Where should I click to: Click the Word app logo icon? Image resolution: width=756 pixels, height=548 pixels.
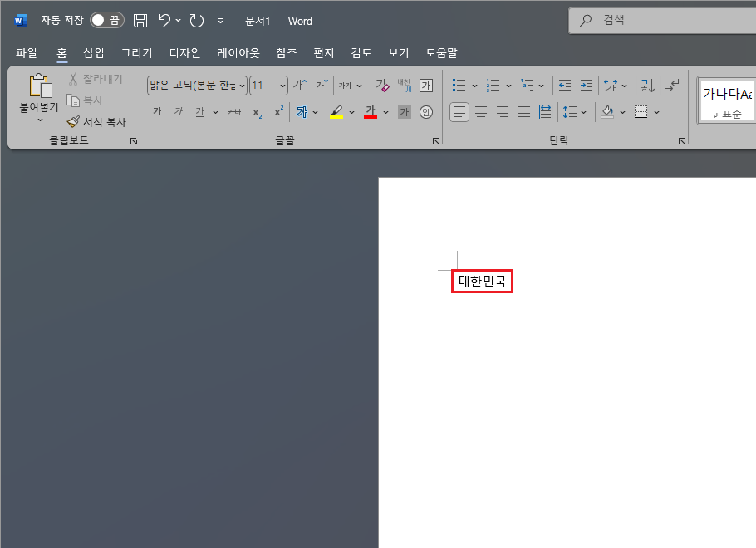click(x=21, y=21)
